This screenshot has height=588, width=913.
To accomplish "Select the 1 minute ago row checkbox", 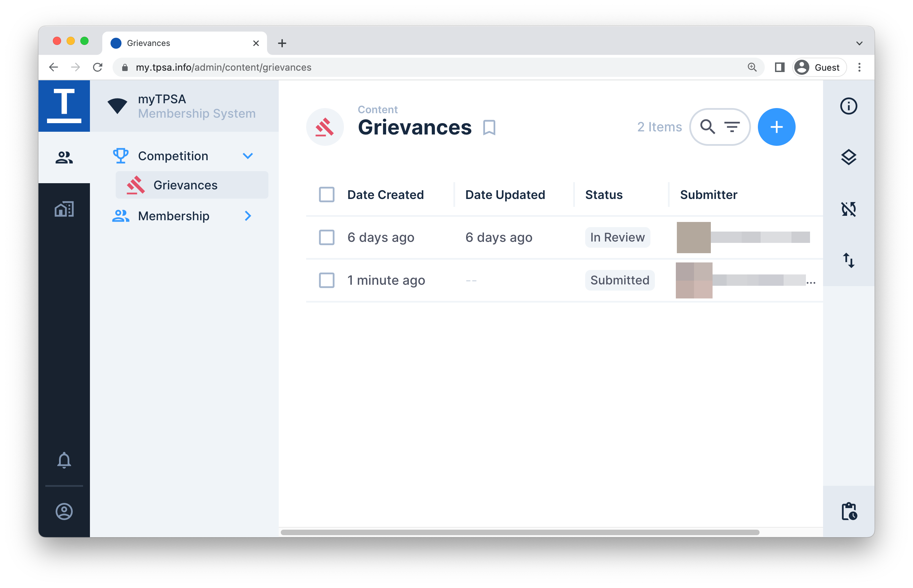I will pos(327,280).
